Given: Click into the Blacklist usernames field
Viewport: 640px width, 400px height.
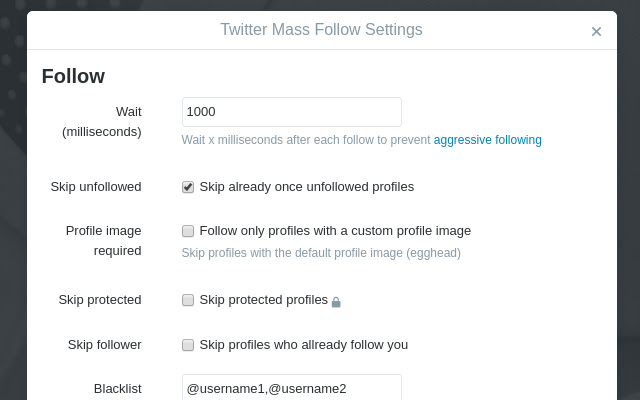Looking at the screenshot, I should coord(291,387).
